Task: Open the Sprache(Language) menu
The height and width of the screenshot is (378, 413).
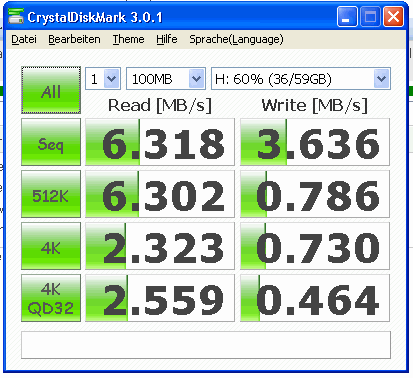Action: [x=236, y=39]
